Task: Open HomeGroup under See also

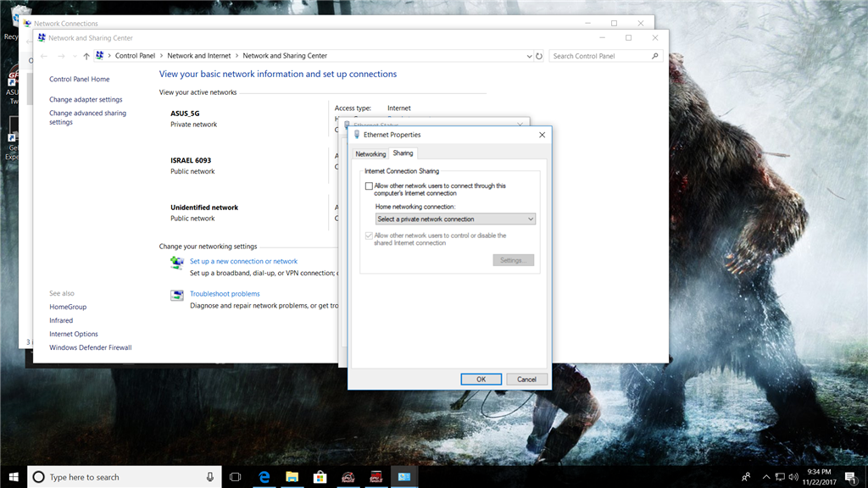Action: point(68,307)
